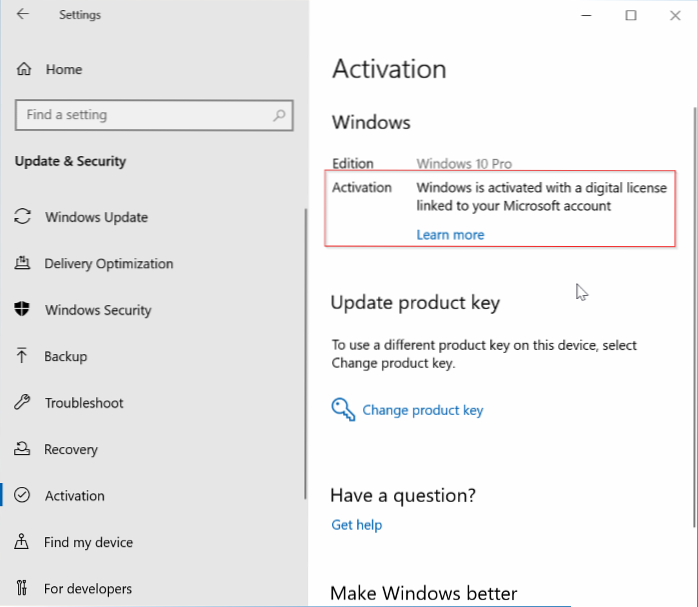
Task: Maximize the Settings window
Action: point(631,15)
